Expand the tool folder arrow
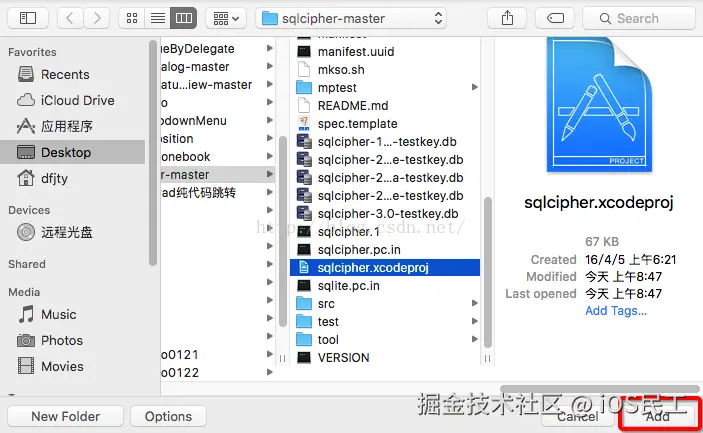Screen dimensions: 703x433 (x=474, y=339)
